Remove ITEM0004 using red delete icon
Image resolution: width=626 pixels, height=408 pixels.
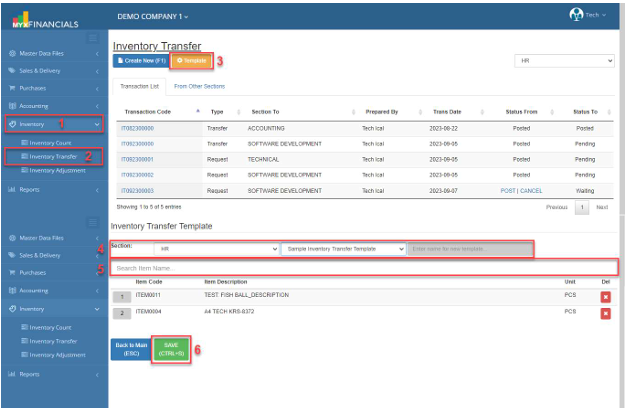pos(604,313)
